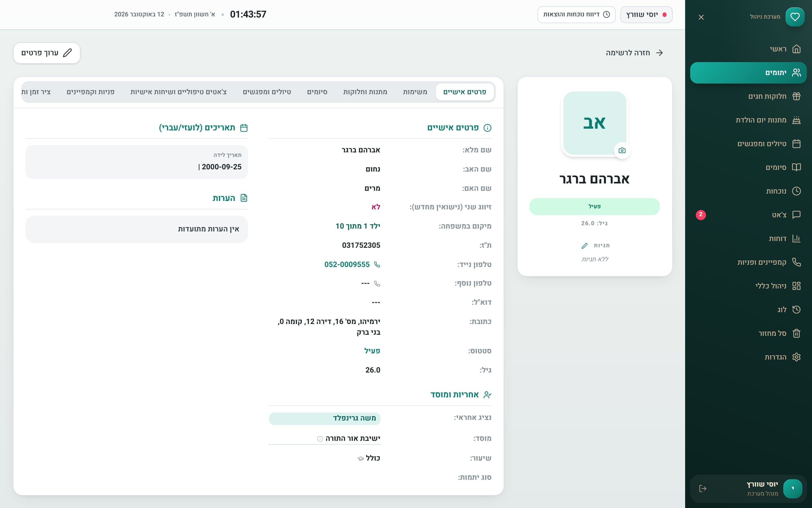Open הגדרות gear icon
Viewport: 812px width, 508px height.
coord(796,357)
